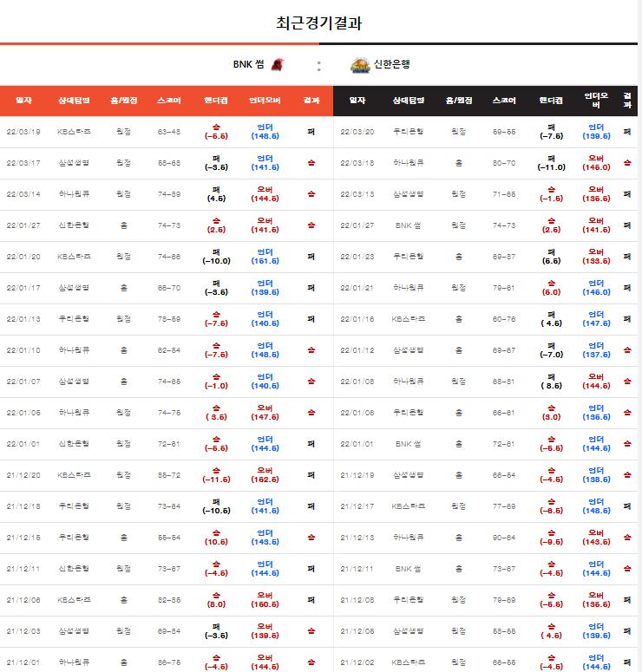Click the 패 result in the 22/03/20 row

627,132
